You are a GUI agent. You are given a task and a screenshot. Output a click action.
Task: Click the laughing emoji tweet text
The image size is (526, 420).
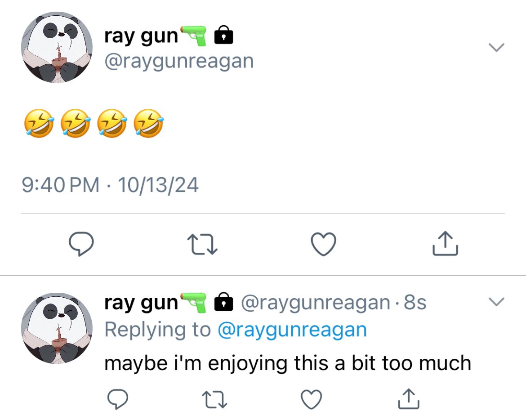point(94,123)
